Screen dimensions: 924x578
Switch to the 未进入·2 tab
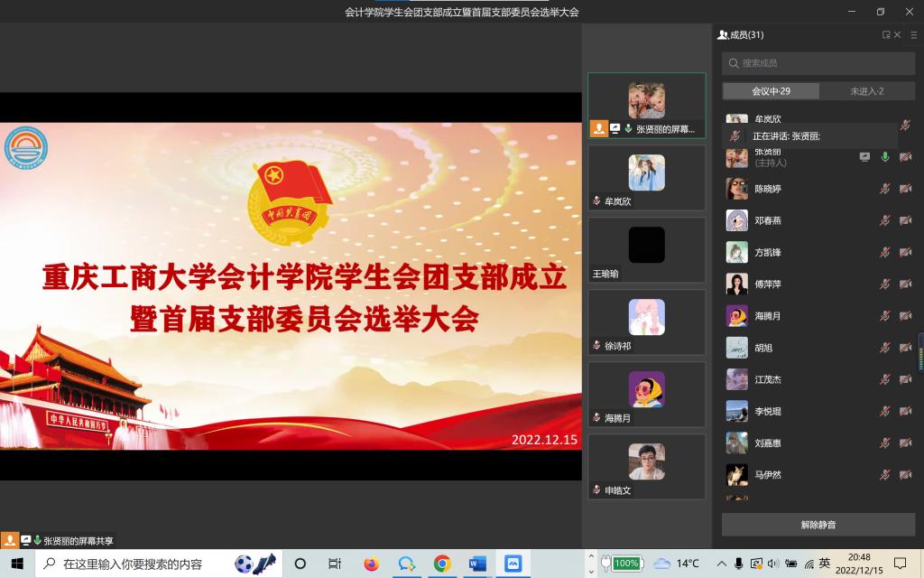pos(866,91)
